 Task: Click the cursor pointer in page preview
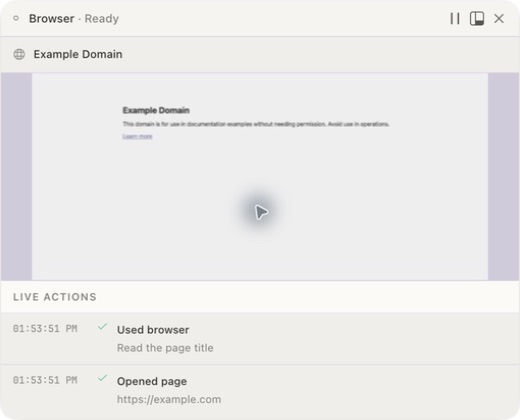(261, 212)
